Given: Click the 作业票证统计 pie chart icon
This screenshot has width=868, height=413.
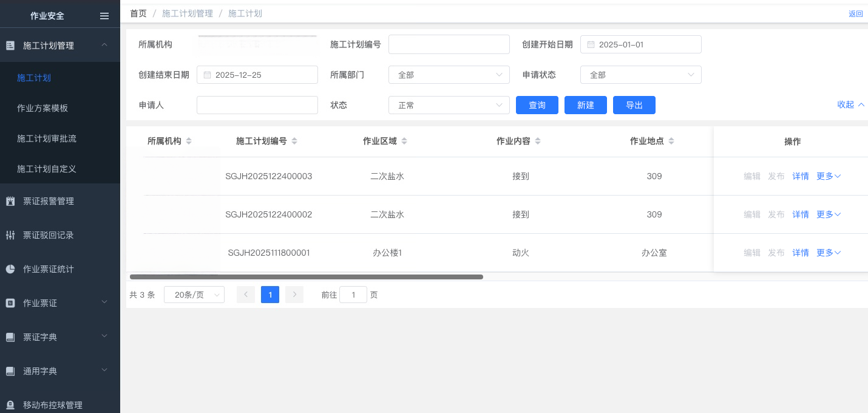Looking at the screenshot, I should click(10, 269).
